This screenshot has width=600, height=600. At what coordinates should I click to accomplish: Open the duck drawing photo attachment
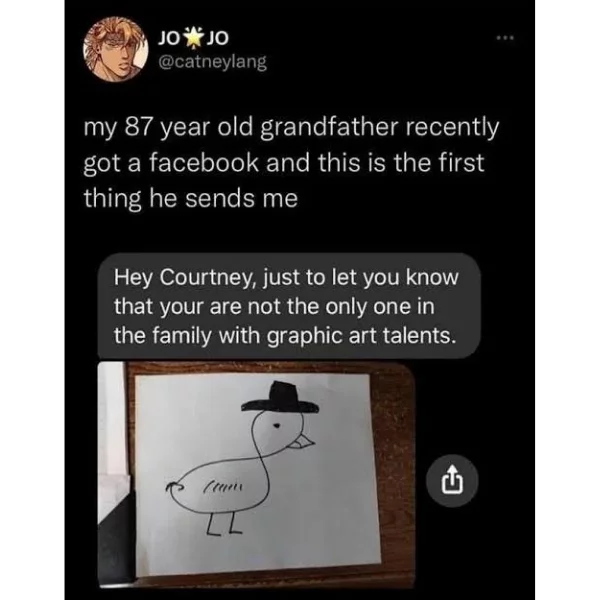(x=256, y=474)
